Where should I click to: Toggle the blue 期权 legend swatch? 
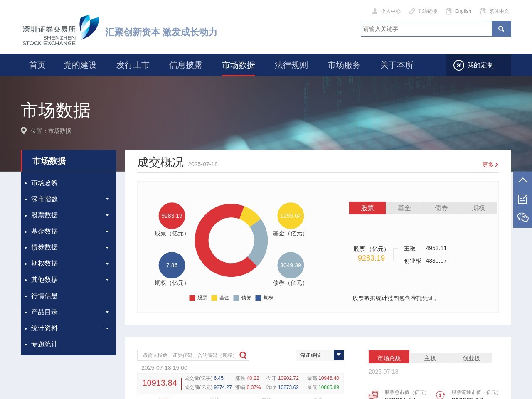[258, 298]
